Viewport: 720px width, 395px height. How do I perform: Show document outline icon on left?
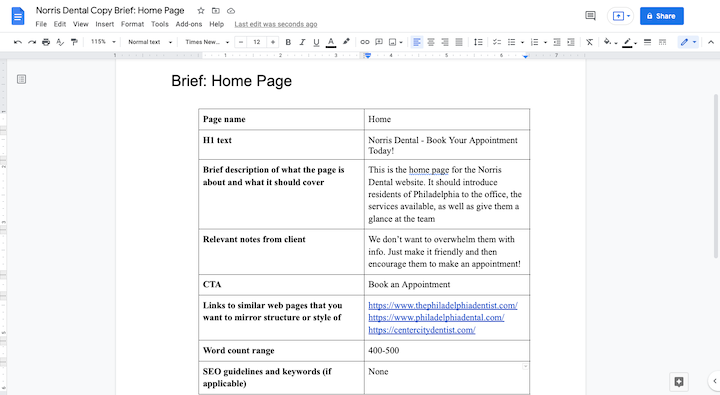coord(22,79)
